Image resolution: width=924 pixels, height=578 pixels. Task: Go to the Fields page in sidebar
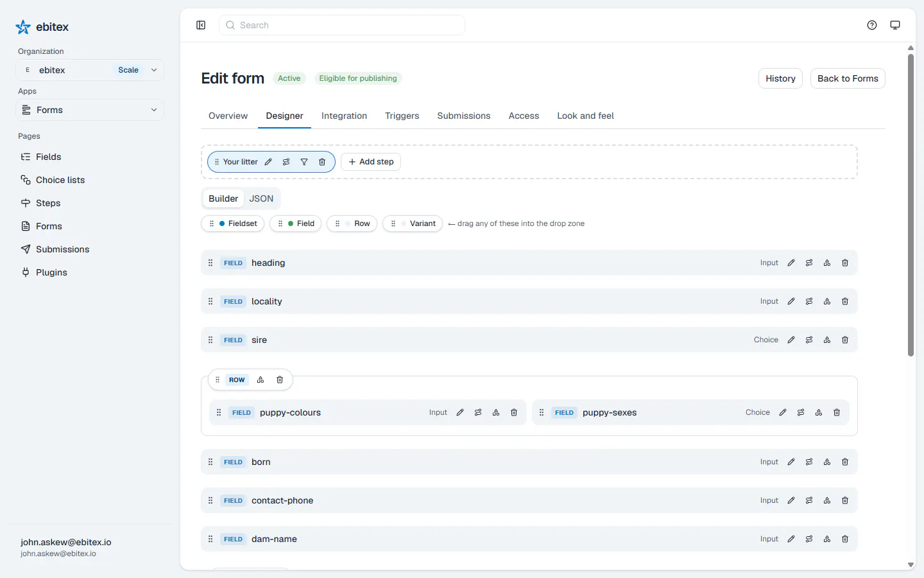[x=48, y=157]
